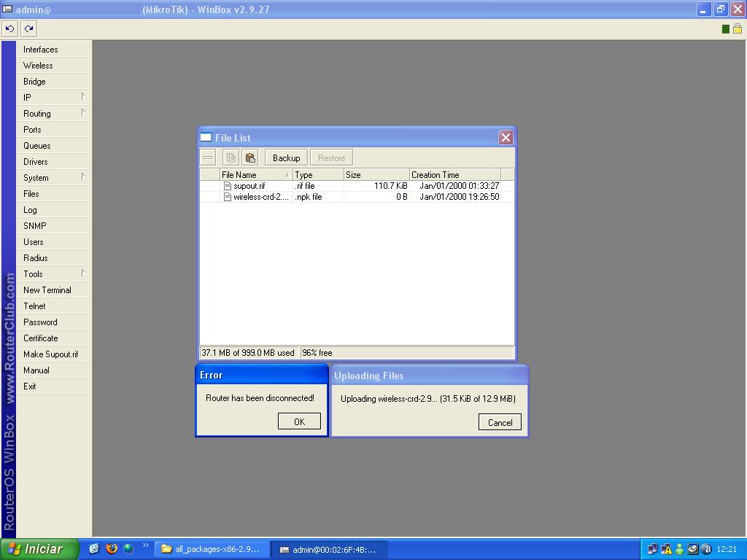Click the wireless-crd .npk file icon
The width and height of the screenshot is (747, 560).
pyautogui.click(x=228, y=197)
